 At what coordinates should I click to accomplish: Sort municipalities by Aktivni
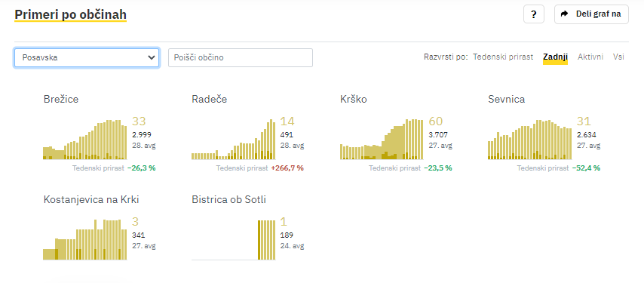590,57
